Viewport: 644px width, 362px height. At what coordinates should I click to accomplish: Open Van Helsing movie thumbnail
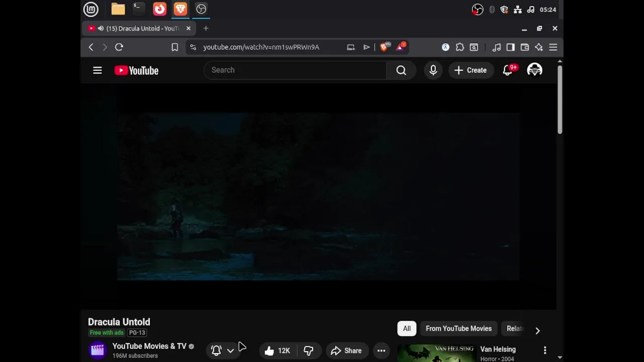(x=437, y=353)
